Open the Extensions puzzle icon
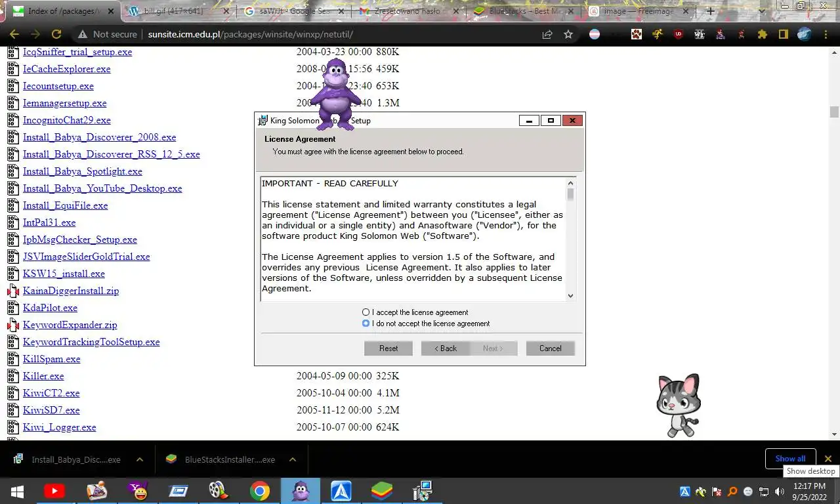 pos(762,34)
